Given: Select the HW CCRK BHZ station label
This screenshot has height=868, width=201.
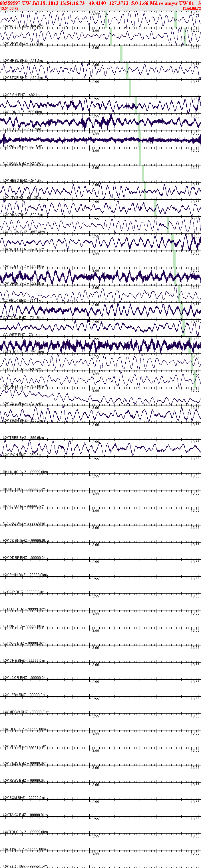Looking at the screenshot, I should click(x=26, y=541).
